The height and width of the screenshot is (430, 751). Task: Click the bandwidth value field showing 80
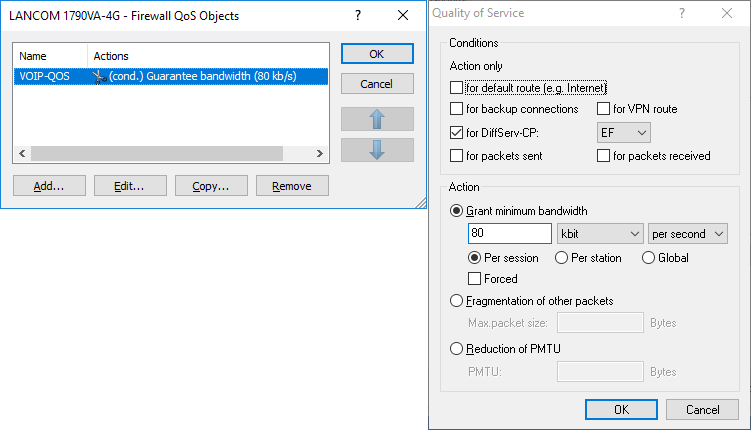point(509,234)
